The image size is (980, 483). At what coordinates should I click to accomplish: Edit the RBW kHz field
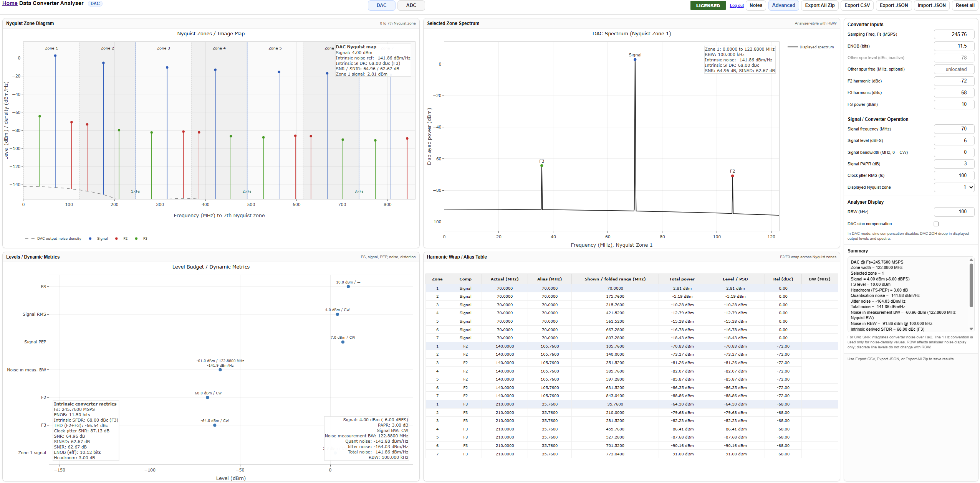[954, 212]
